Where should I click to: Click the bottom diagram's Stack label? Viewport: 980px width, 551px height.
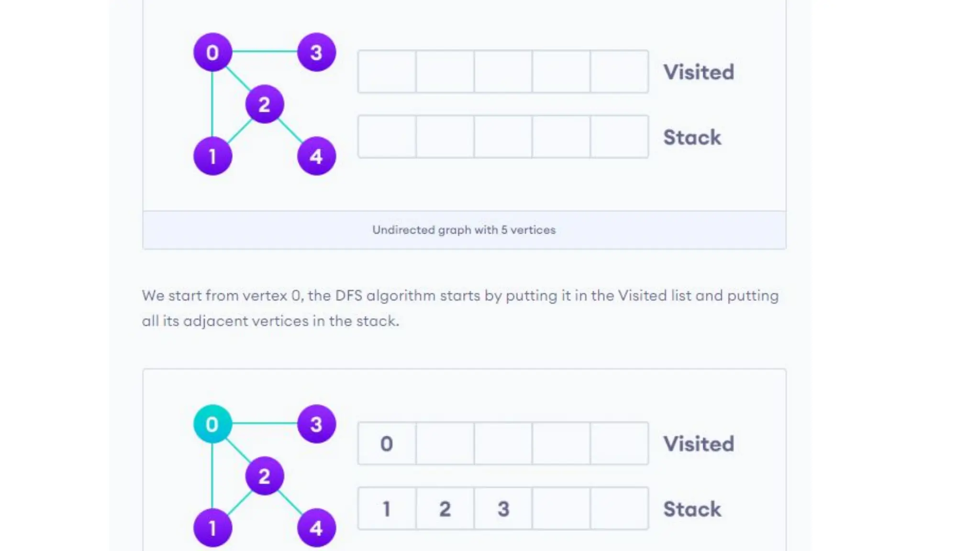[692, 509]
